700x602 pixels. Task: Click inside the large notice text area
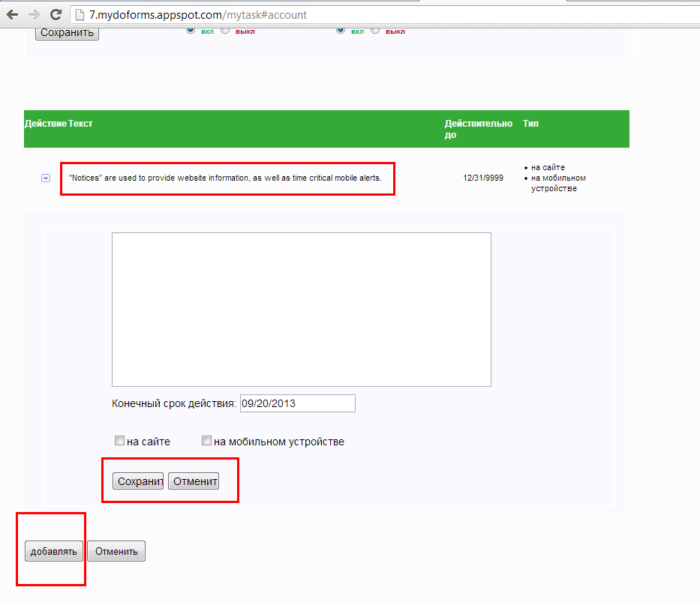click(301, 309)
